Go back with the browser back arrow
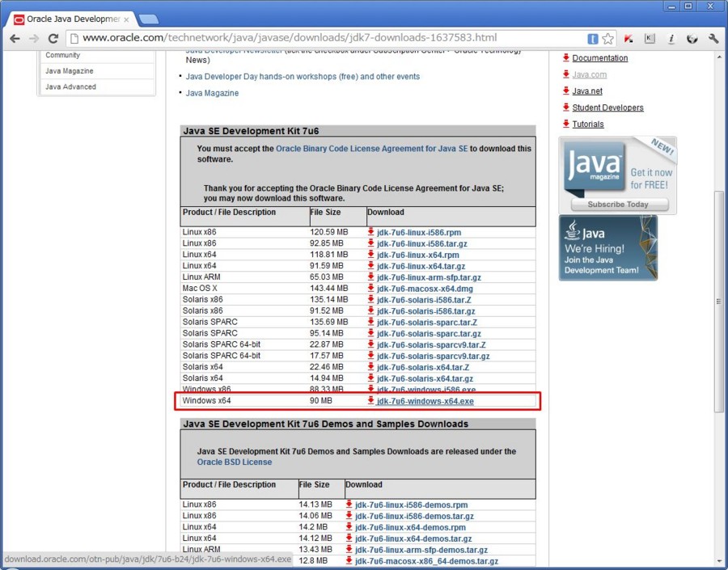The height and width of the screenshot is (570, 728). (x=15, y=39)
